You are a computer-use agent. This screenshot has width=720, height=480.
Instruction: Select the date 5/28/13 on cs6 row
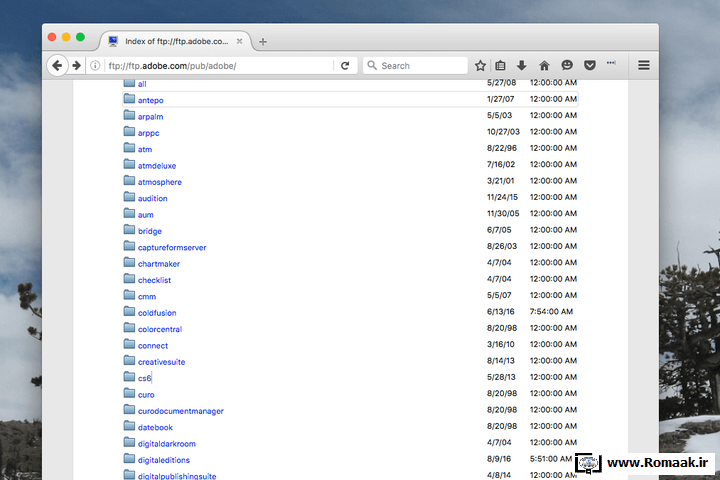(501, 377)
